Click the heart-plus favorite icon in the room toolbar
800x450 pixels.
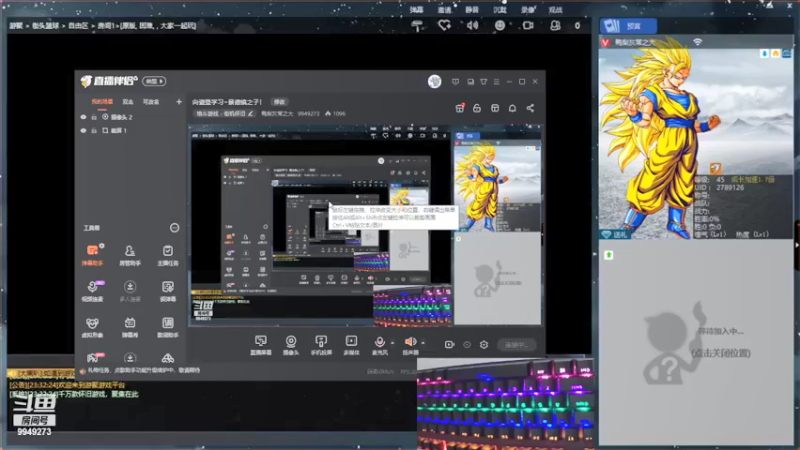pos(444,26)
